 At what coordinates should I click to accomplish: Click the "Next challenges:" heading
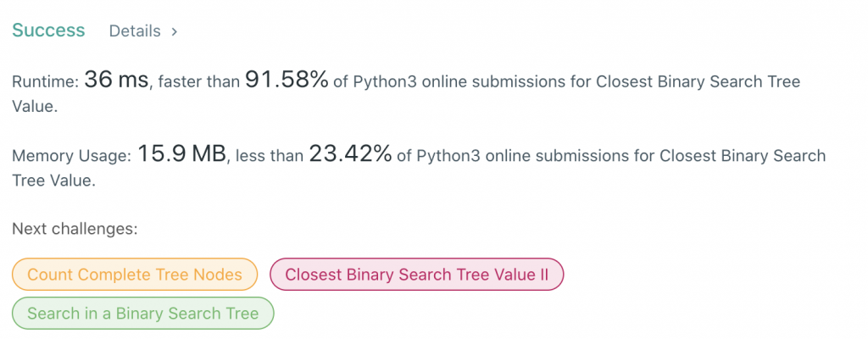(x=75, y=229)
